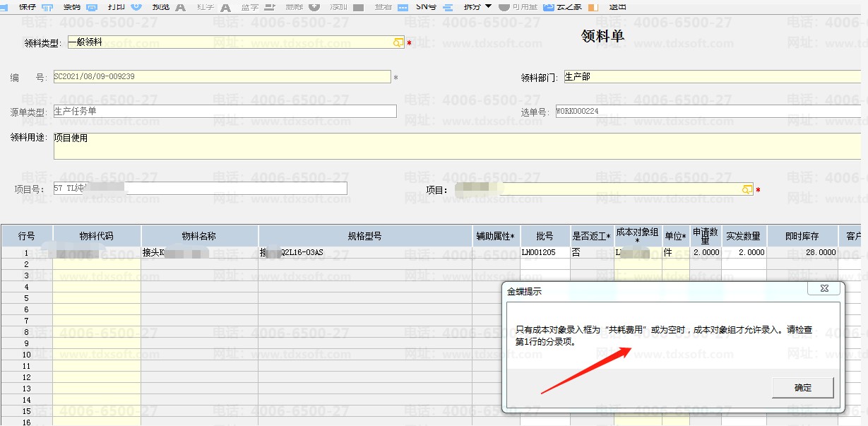Click the 预览 preview toolbar button
The height and width of the screenshot is (426, 868).
point(161,6)
